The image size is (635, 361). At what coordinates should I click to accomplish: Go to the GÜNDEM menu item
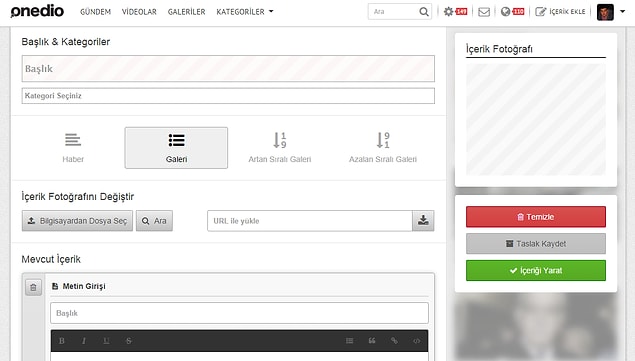coord(96,12)
